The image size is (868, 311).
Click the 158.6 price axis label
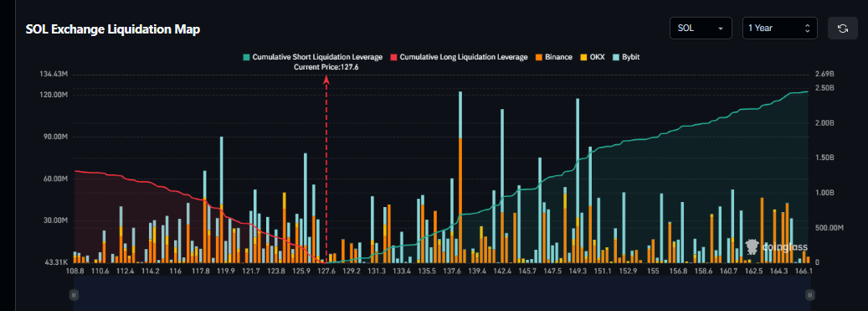[703, 271]
